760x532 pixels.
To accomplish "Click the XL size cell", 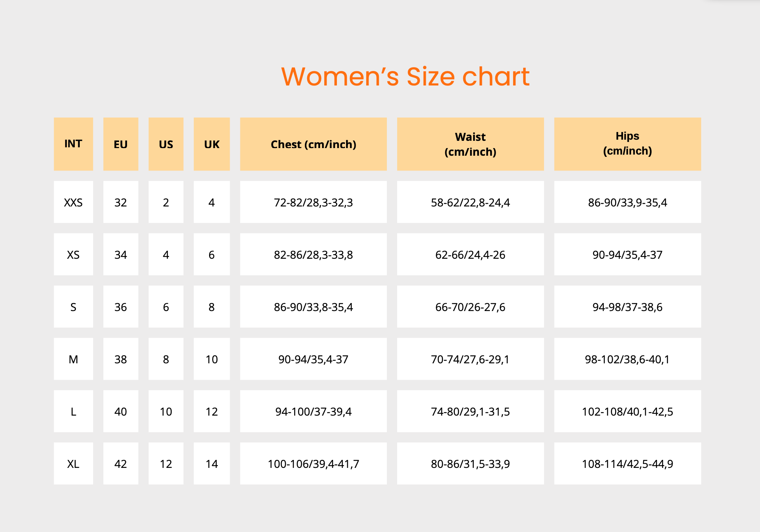I will tap(73, 464).
